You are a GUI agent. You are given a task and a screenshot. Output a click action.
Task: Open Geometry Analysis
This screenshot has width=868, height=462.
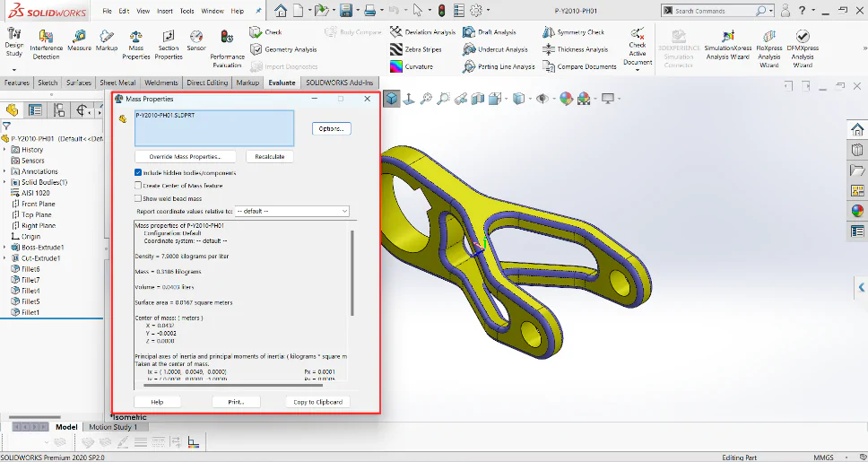click(283, 49)
